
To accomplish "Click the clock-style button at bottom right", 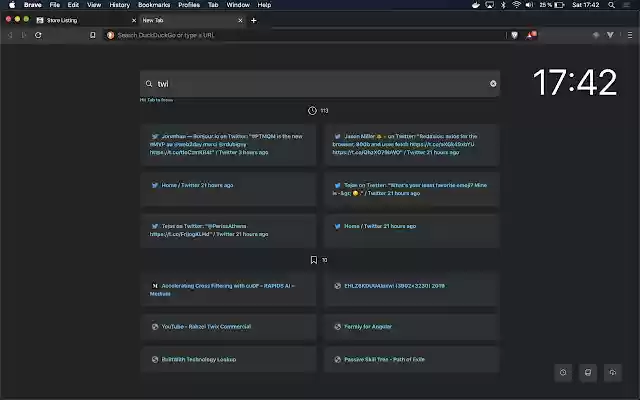I will pyautogui.click(x=563, y=372).
